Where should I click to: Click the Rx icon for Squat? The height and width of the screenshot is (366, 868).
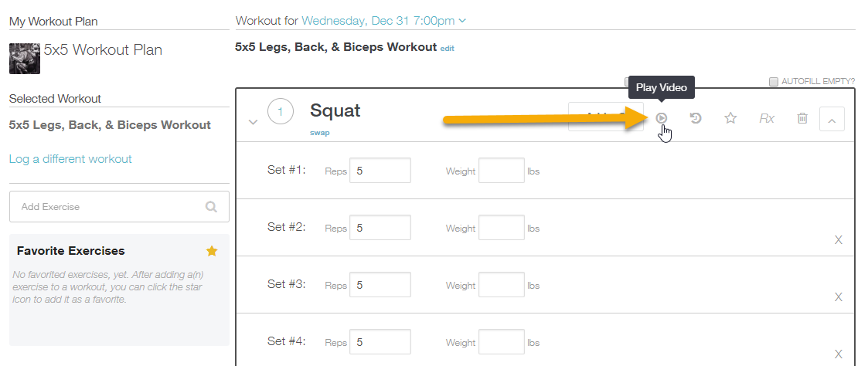[767, 118]
